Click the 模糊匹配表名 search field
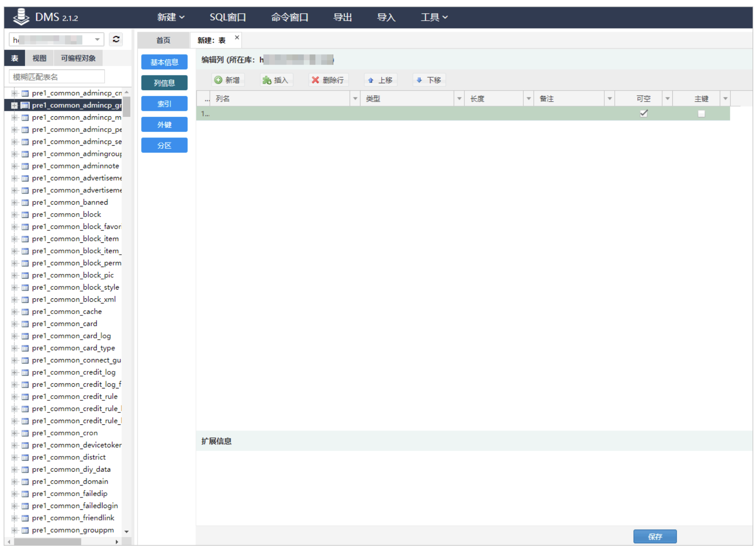Viewport: 756px width, 548px height. coord(57,77)
